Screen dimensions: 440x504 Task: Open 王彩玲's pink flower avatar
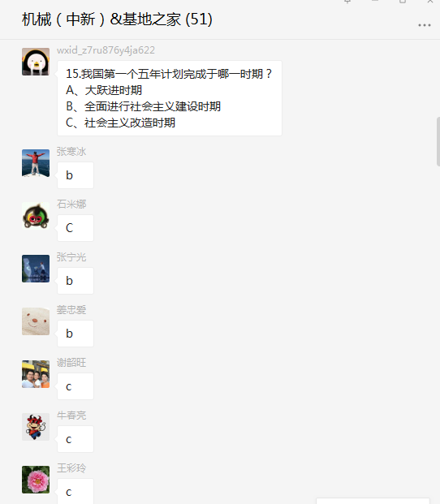click(36, 480)
